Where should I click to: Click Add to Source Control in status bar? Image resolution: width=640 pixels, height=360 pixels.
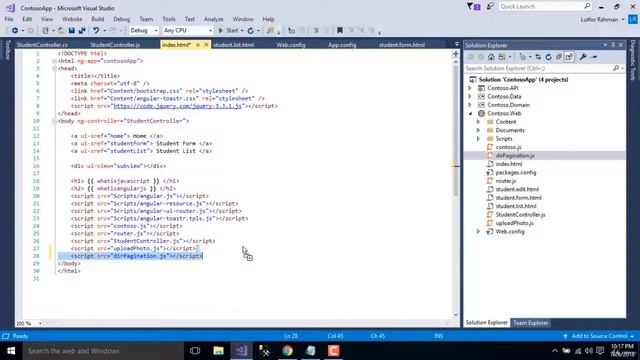pos(599,336)
